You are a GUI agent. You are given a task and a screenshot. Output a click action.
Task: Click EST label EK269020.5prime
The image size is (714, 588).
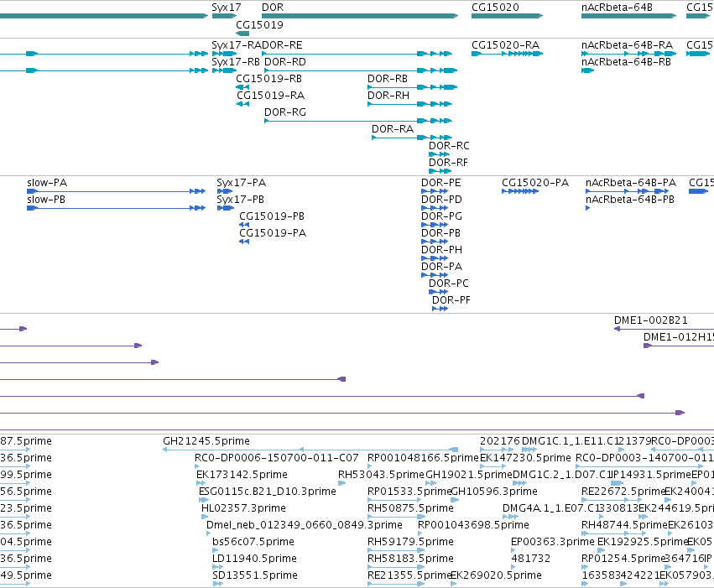click(497, 575)
